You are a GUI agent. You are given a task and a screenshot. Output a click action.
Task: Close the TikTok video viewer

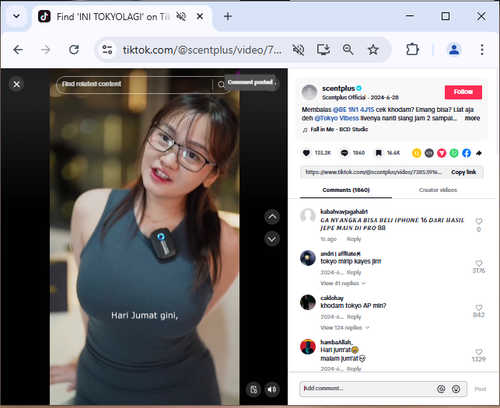[x=17, y=84]
